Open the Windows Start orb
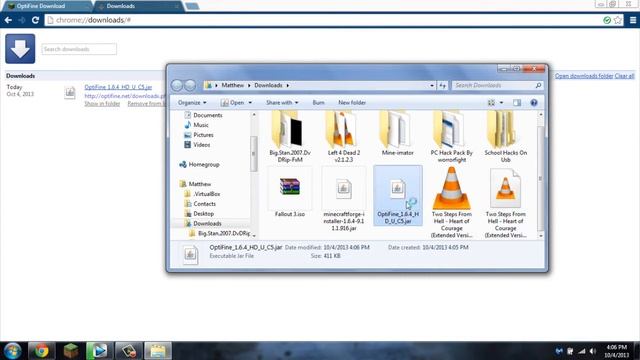Viewport: 640px width, 360px height. pos(13,351)
